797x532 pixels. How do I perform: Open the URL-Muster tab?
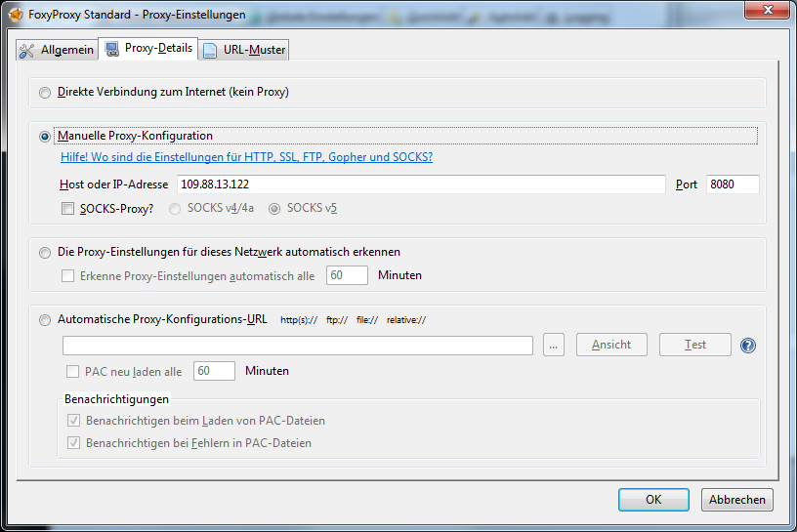[x=244, y=50]
